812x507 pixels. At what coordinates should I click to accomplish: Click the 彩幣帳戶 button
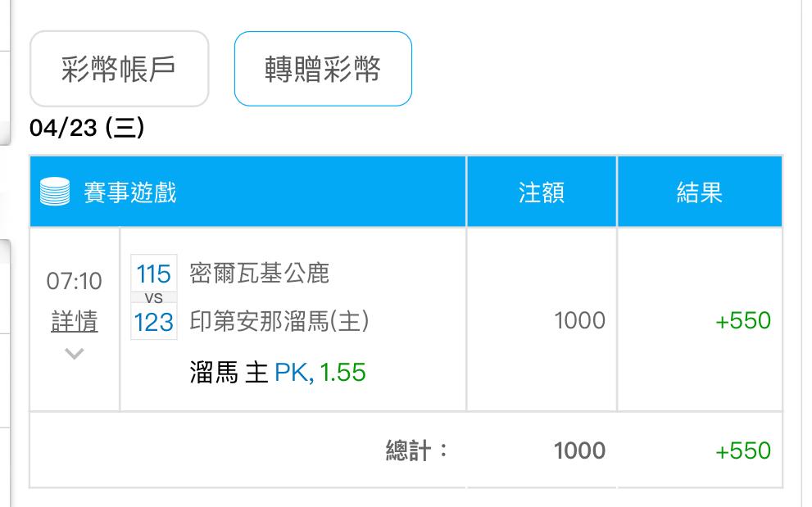pyautogui.click(x=119, y=70)
